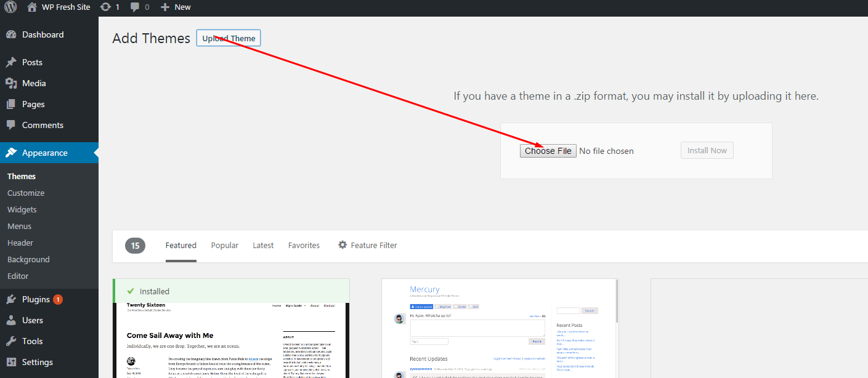This screenshot has height=378, width=868.
Task: Click the updates refresh icon
Action: [x=105, y=7]
